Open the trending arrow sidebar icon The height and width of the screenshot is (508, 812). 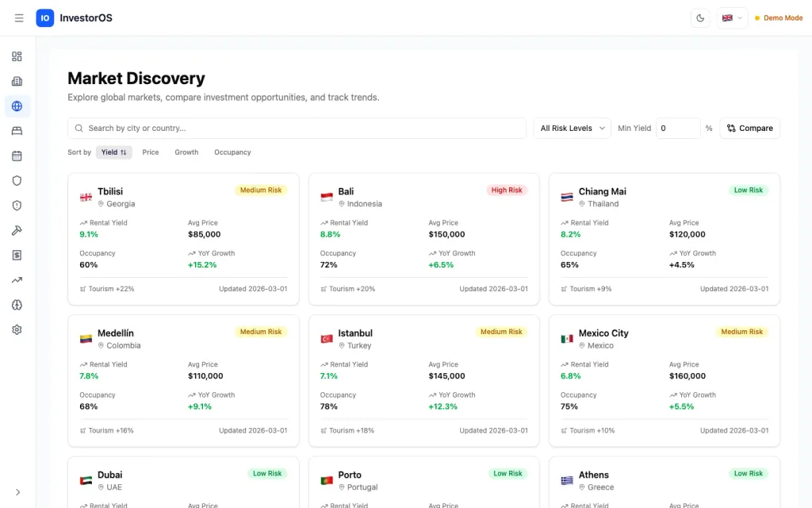[17, 280]
